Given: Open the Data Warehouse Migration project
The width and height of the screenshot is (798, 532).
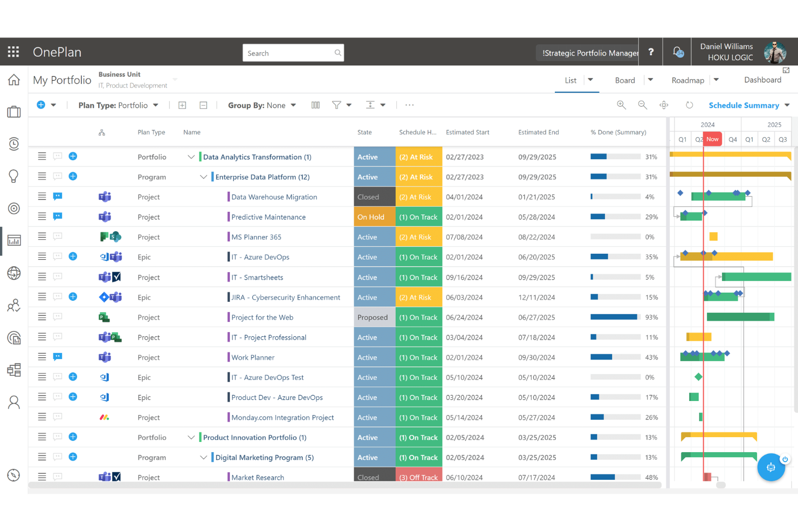Looking at the screenshot, I should (x=274, y=197).
